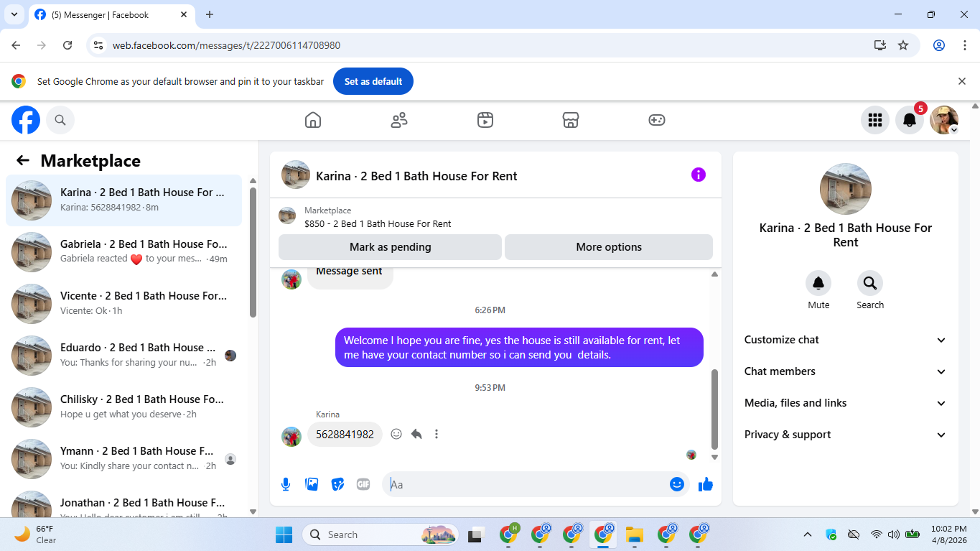The width and height of the screenshot is (980, 551).
Task: Open Eduardo conversation in chat list
Action: [123, 356]
